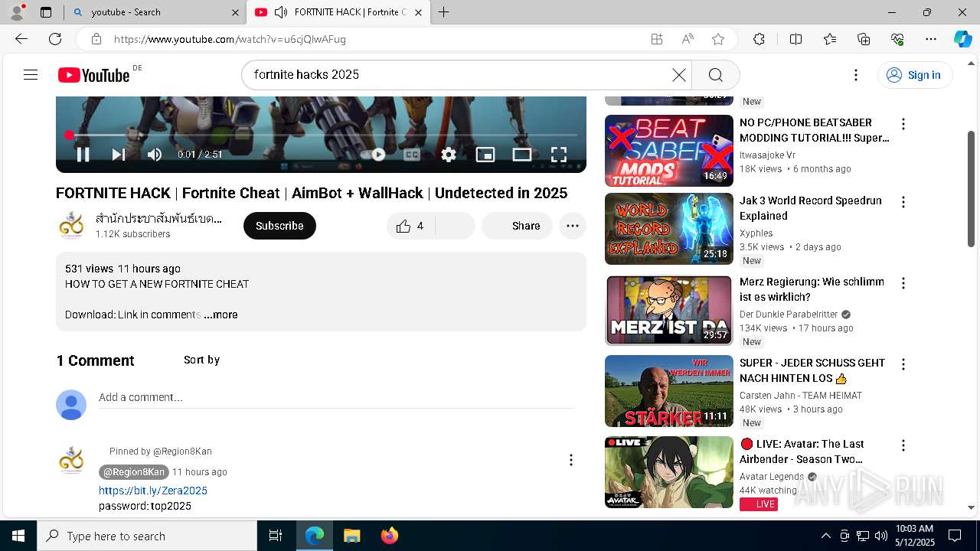
Task: Open options for Beat Saber video
Action: [903, 124]
